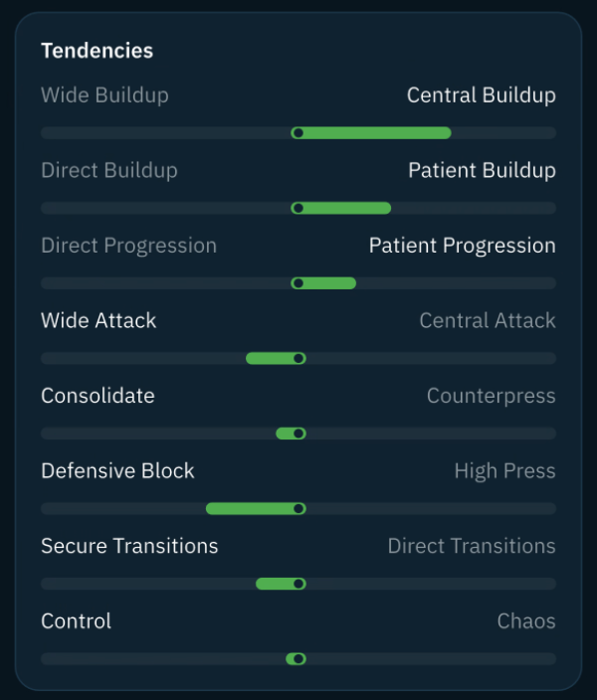
Task: Click the Direct Buildup label
Action: pos(109,170)
